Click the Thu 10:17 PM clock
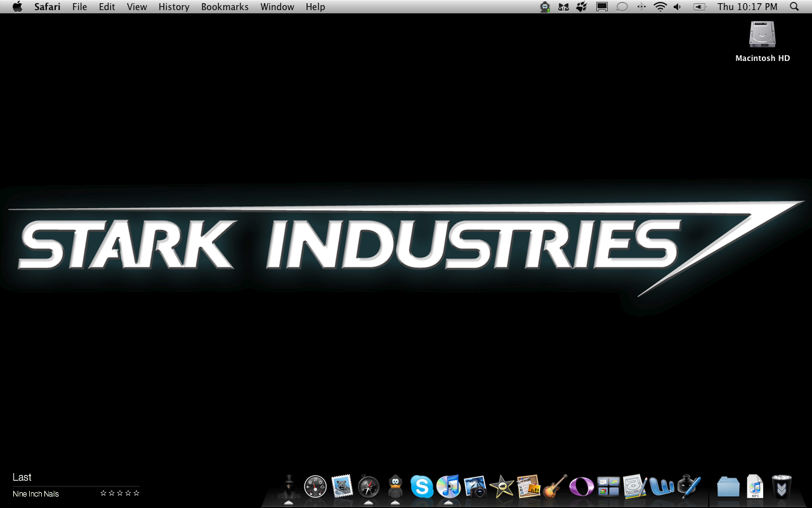The width and height of the screenshot is (812, 508). (747, 7)
